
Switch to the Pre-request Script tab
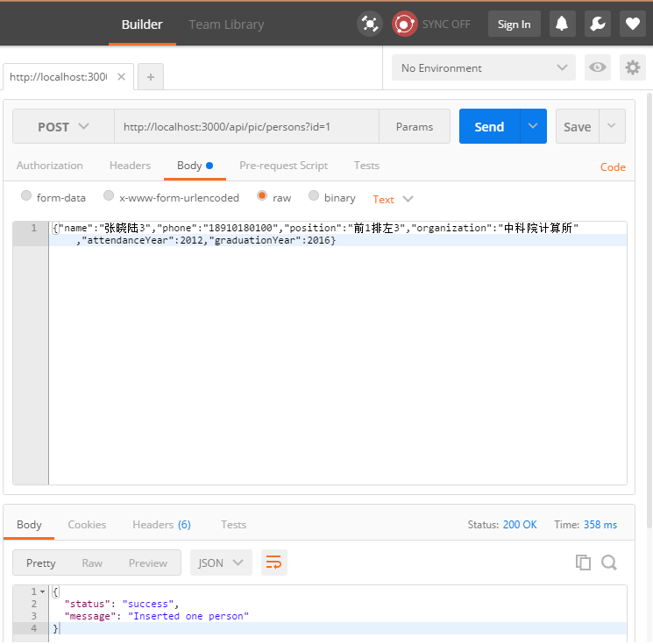pos(283,165)
